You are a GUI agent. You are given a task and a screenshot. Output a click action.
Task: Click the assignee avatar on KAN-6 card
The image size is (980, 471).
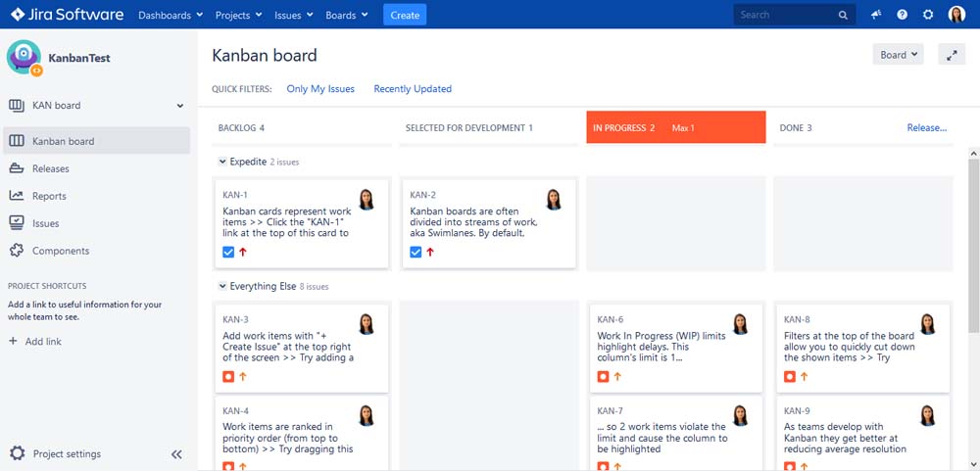click(741, 323)
